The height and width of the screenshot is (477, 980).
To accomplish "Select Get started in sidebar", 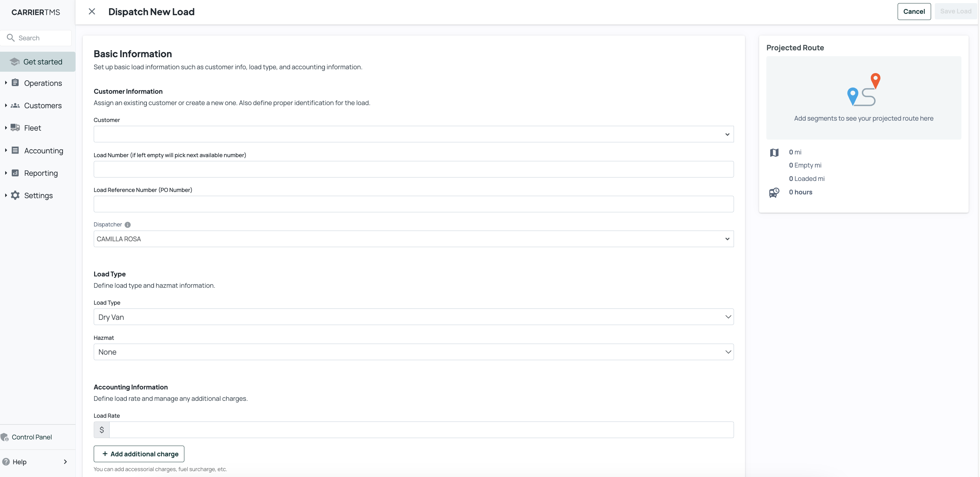I will click(x=38, y=62).
